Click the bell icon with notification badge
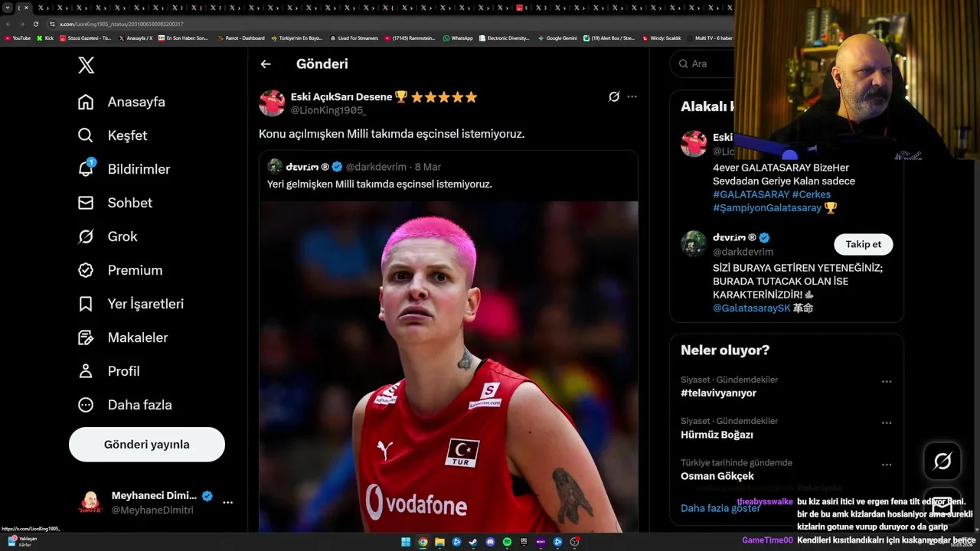Screen dimensions: 980x551 (x=86, y=168)
